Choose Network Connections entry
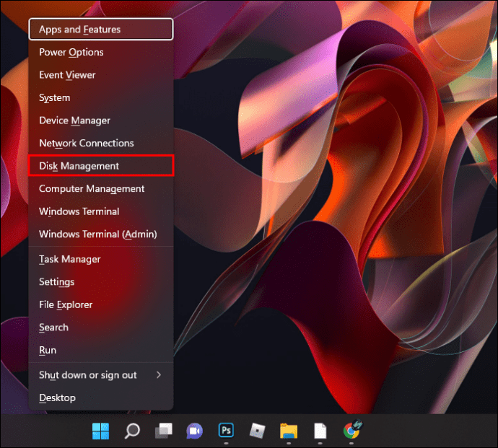Image resolution: width=498 pixels, height=448 pixels. (x=101, y=143)
